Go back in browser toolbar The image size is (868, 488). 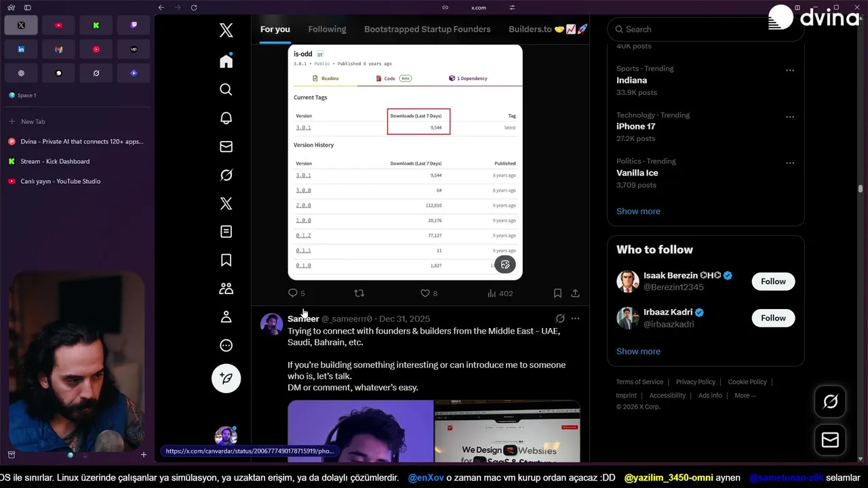tap(161, 7)
